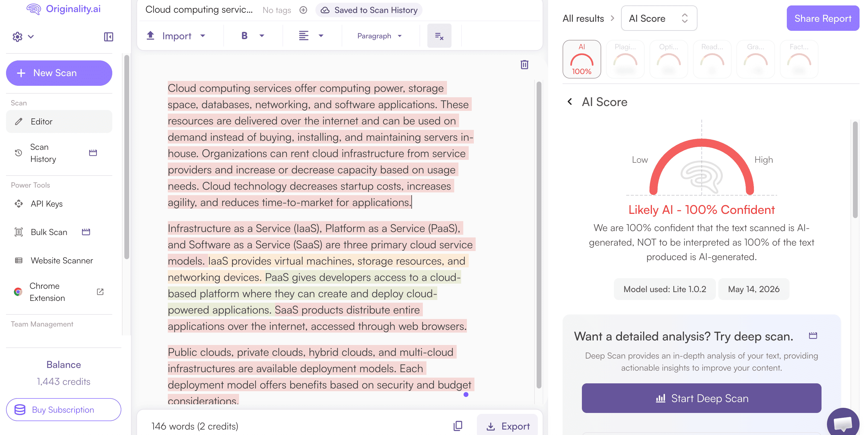Select the Optimizer score tab

[669, 59]
